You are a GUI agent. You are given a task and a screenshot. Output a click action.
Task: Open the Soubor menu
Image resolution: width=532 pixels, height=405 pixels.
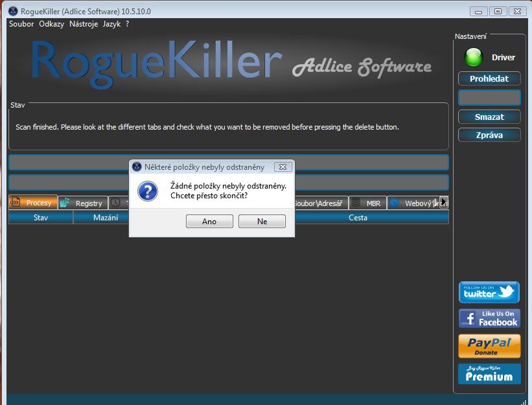click(21, 24)
